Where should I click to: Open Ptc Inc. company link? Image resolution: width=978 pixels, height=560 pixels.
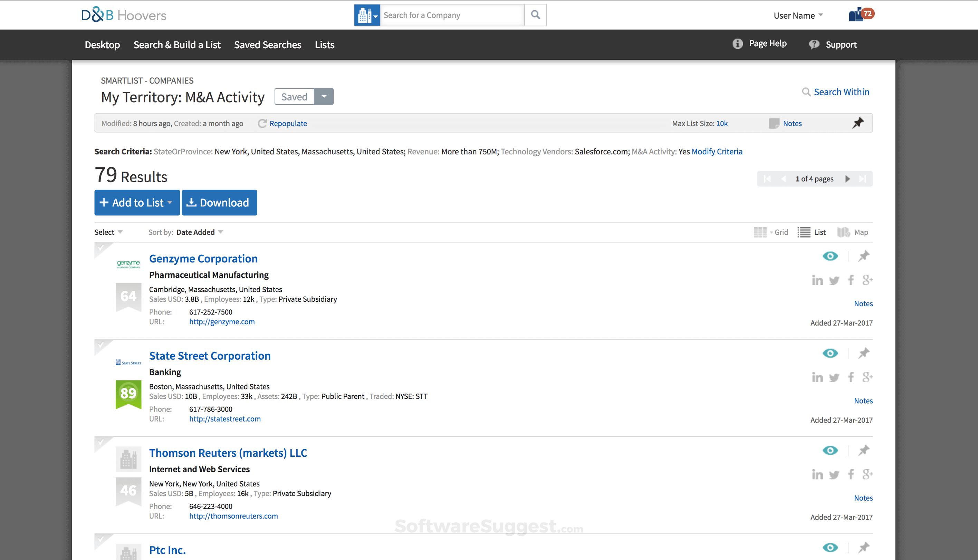(167, 550)
